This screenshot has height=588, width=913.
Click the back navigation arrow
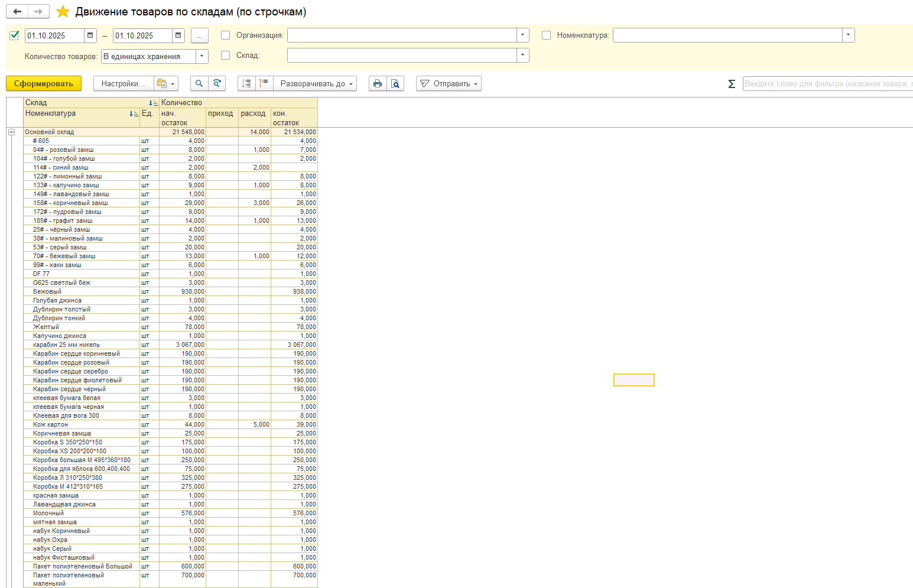click(x=17, y=12)
